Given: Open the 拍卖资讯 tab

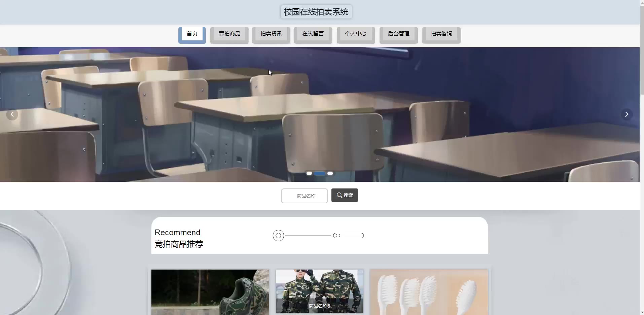Looking at the screenshot, I should coord(271,35).
